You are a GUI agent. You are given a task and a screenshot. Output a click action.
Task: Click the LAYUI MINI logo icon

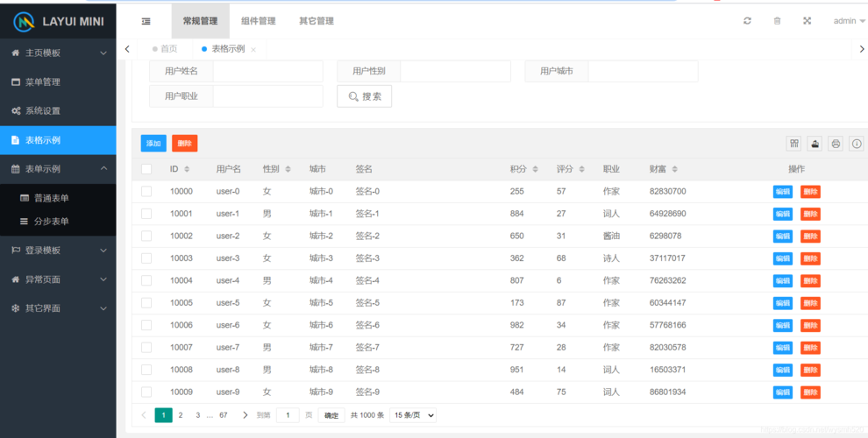[24, 22]
